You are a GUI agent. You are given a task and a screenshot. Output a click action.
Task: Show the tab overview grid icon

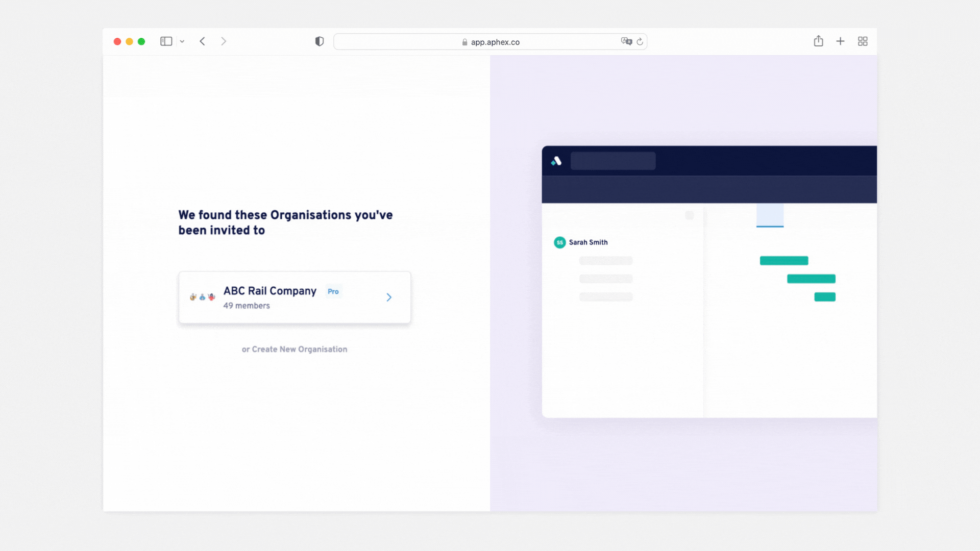863,41
